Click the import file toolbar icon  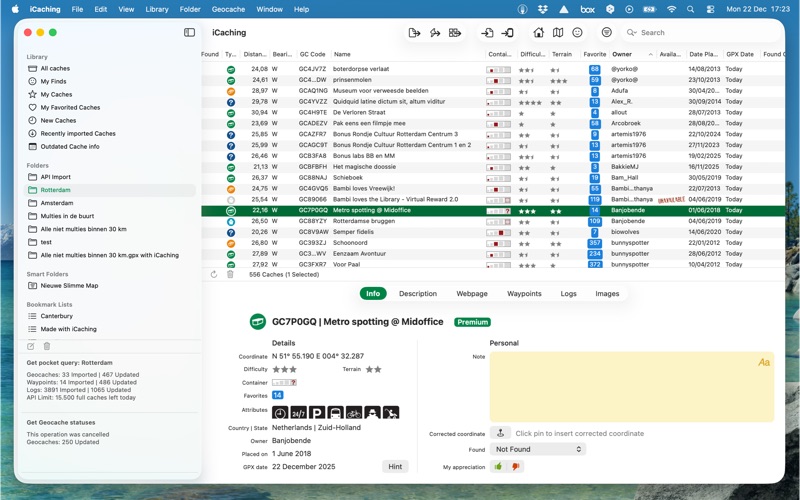(x=487, y=33)
